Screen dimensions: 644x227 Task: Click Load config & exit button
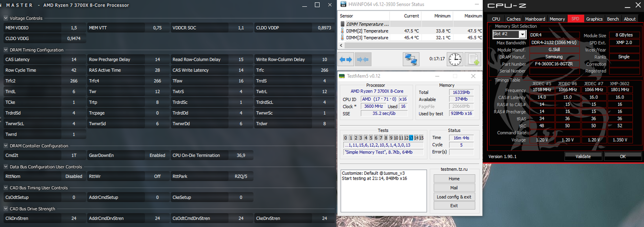coord(454,197)
